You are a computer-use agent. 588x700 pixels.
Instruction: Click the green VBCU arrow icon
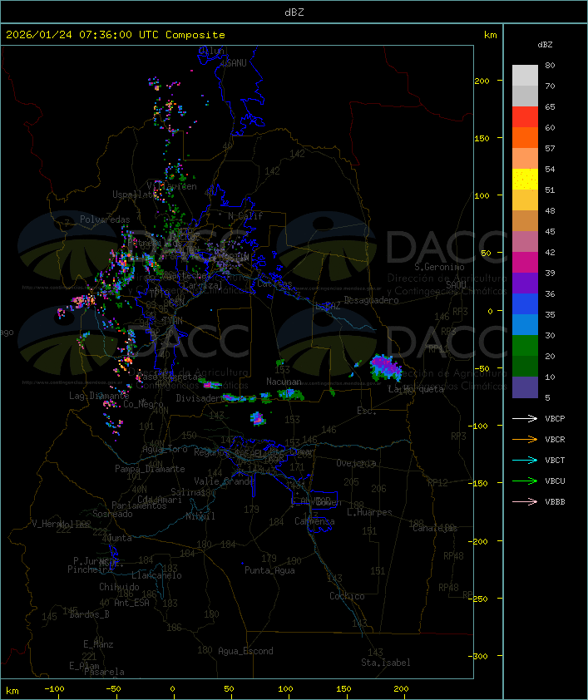coord(526,481)
